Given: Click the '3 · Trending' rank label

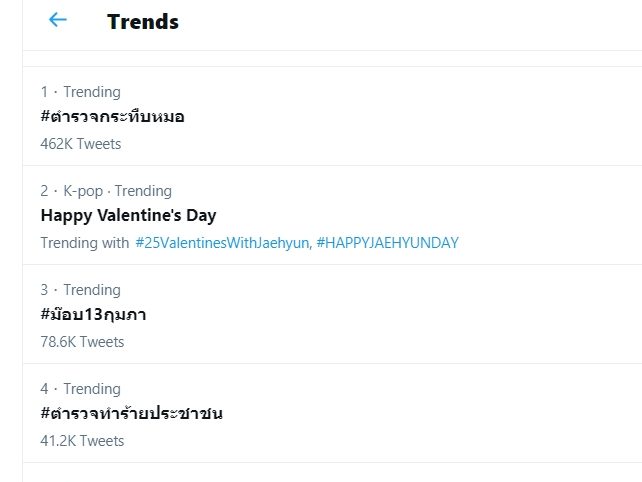Looking at the screenshot, I should [81, 290].
